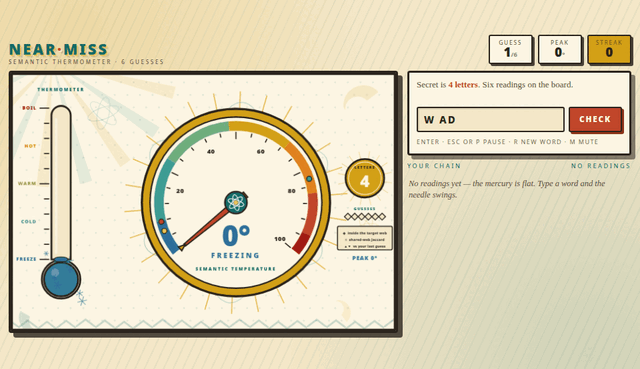Click the THERMOMETER heading
This screenshot has width=640, height=369.
[61, 89]
